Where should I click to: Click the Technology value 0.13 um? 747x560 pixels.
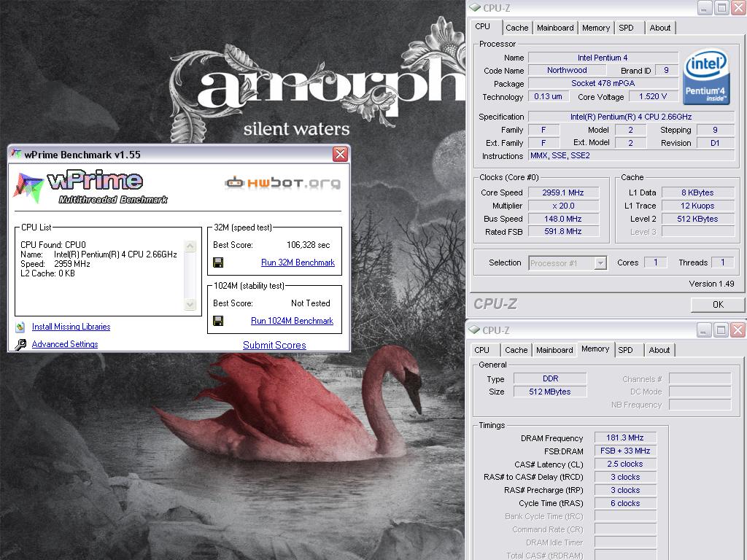tap(548, 97)
